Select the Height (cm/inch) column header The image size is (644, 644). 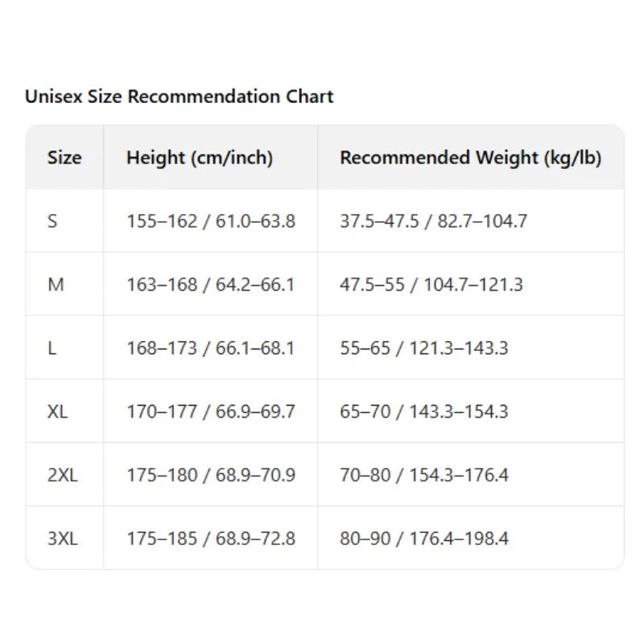tap(211, 157)
